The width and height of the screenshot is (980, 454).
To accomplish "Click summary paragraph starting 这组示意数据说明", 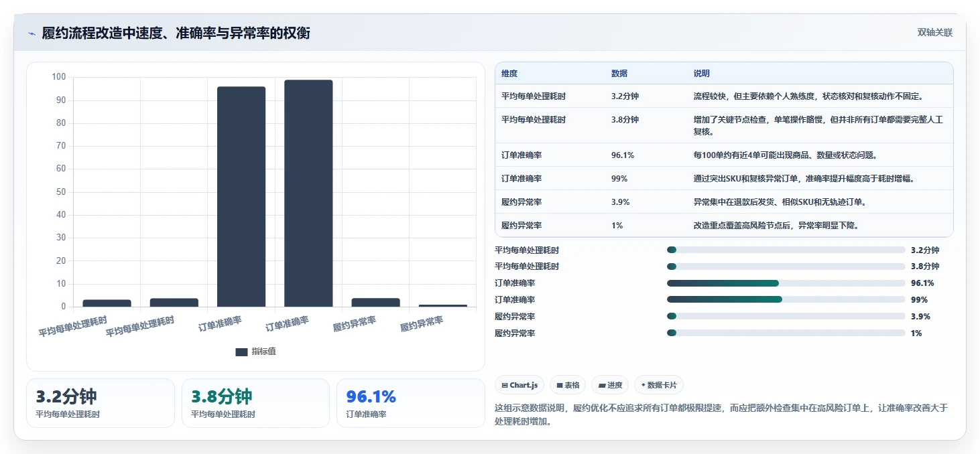I will point(721,414).
